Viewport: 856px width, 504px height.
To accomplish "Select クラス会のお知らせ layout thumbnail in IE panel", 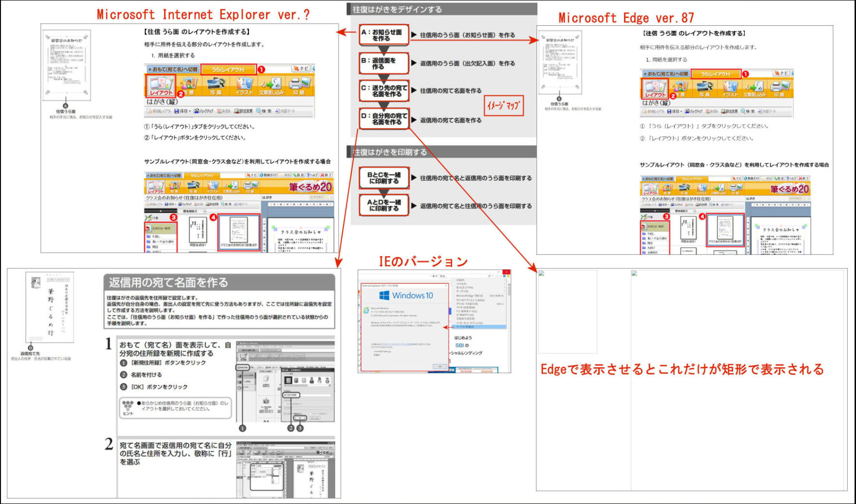I will 238,232.
